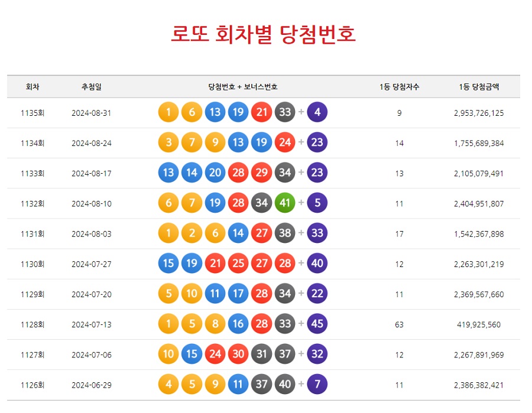The height and width of the screenshot is (413, 532).
Task: Click the red ball 21 in draw 1135
Action: 261,112
